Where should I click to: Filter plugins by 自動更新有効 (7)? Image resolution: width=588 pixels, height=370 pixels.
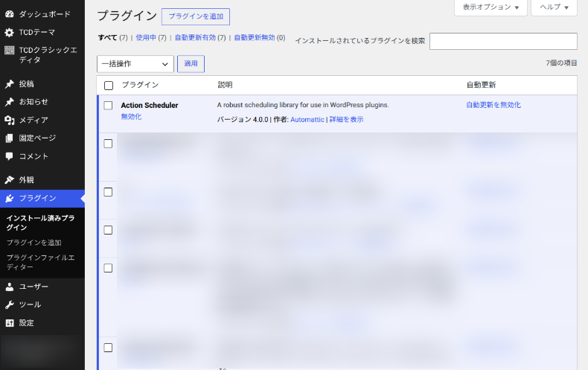pos(200,37)
